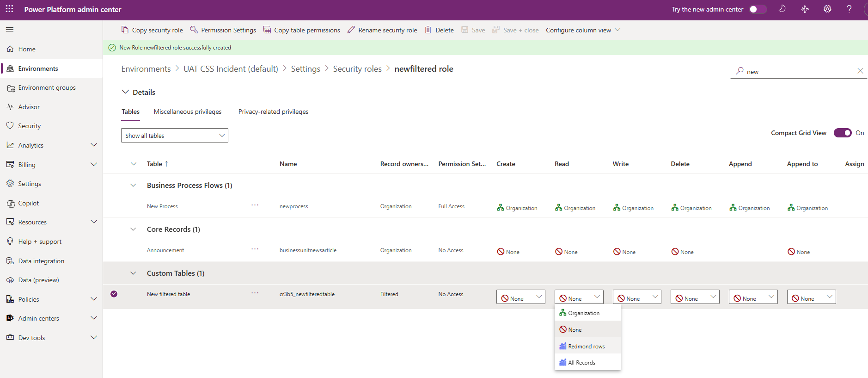Toggle Try the new admin center switch
Image resolution: width=868 pixels, height=378 pixels.
coord(758,9)
